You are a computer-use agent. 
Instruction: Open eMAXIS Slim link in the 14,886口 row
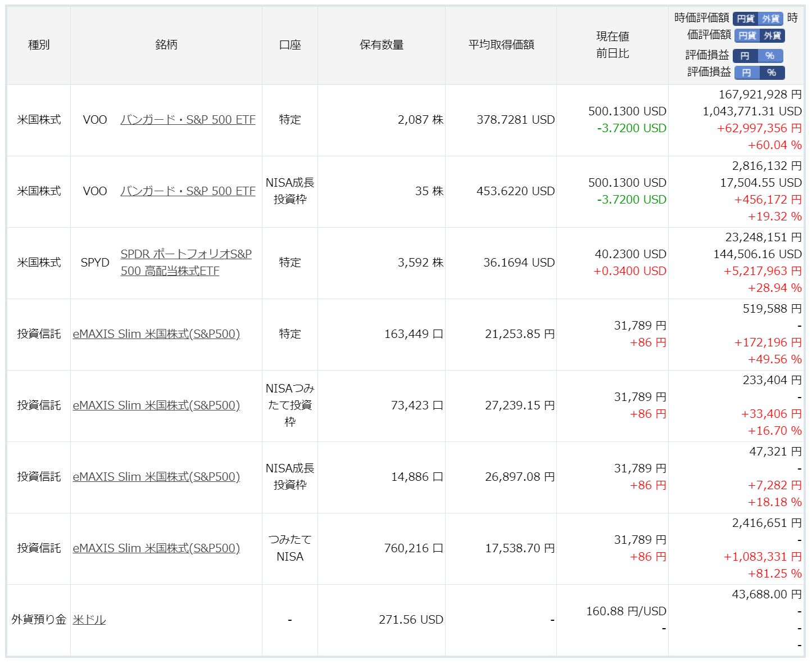click(156, 477)
